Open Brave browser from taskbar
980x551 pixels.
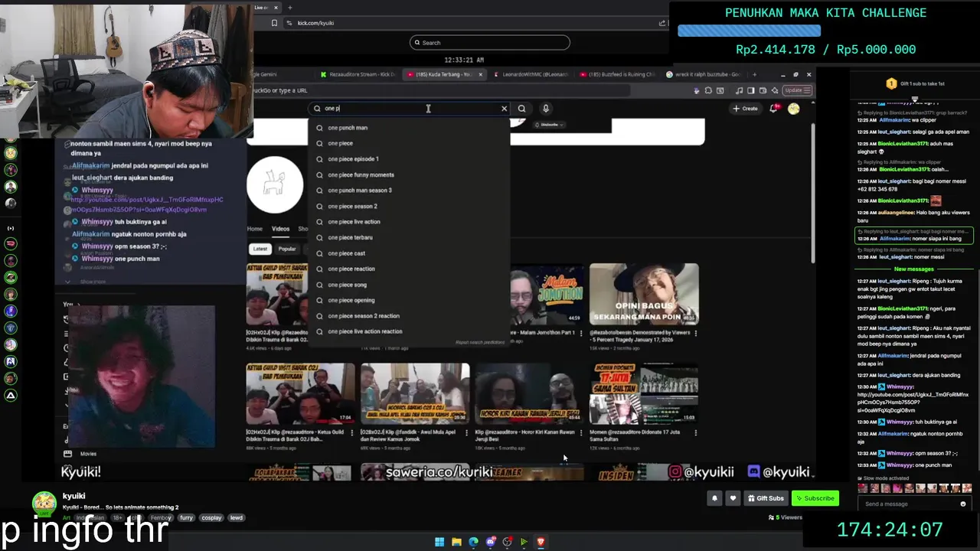(541, 542)
